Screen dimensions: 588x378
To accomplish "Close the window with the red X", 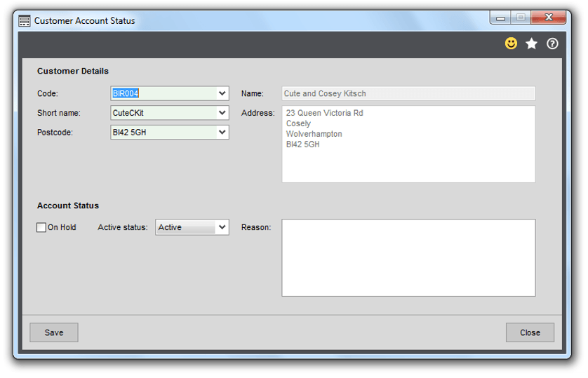I will [549, 18].
